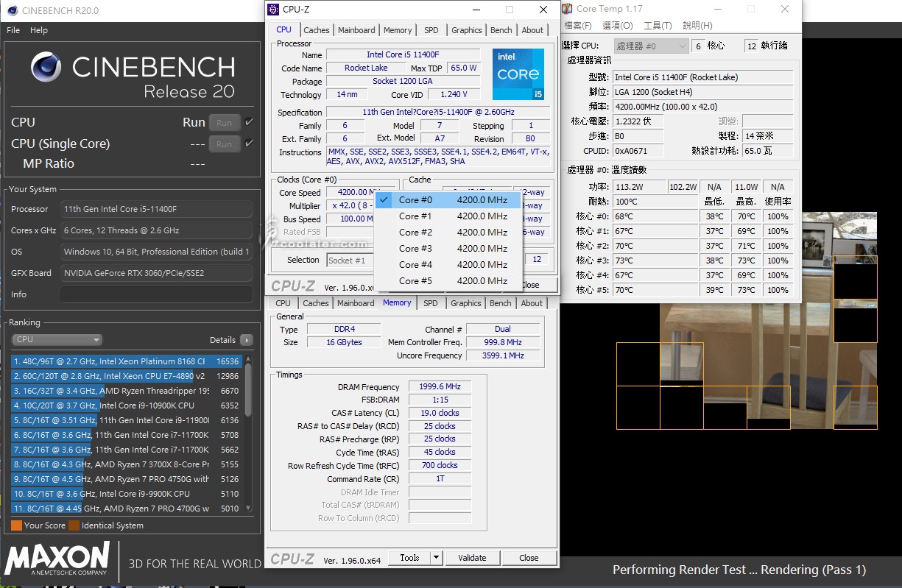Click the MAXON logo in Cinebench
Viewport: 902px width, 588px height.
(58, 560)
